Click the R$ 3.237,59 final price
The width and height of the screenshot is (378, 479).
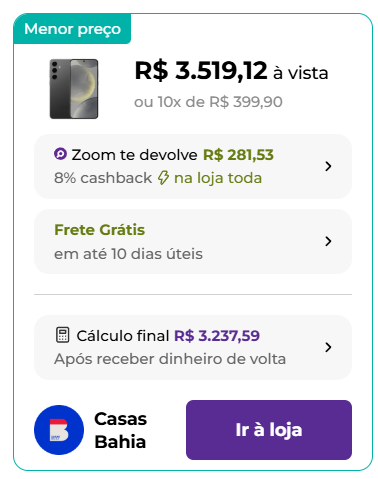pos(217,336)
